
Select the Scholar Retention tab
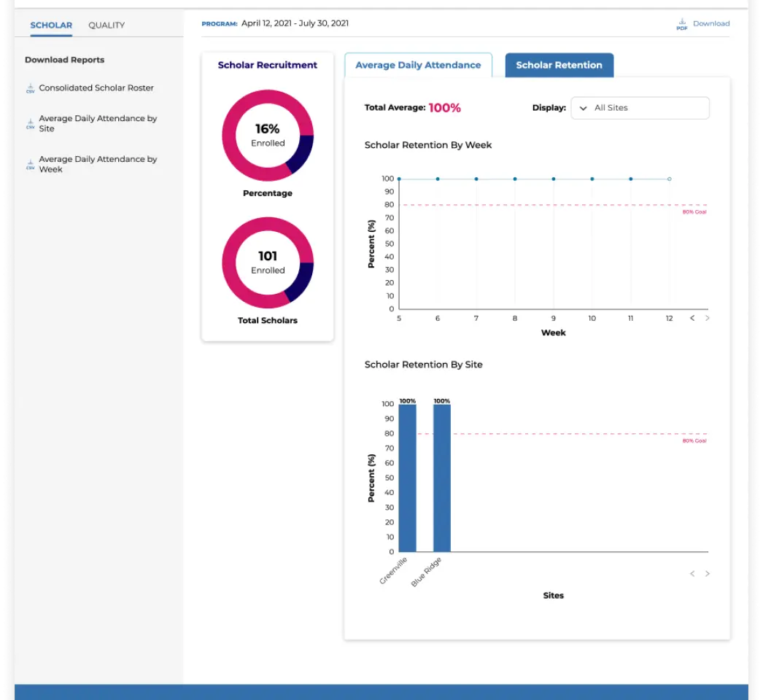pos(559,65)
